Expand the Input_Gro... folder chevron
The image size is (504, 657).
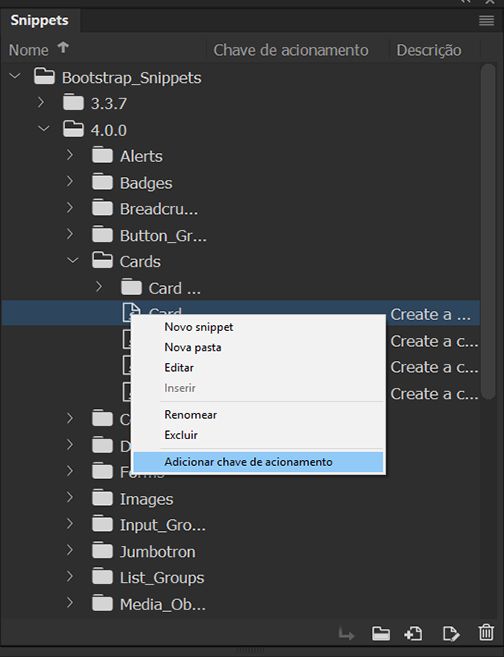[70, 524]
